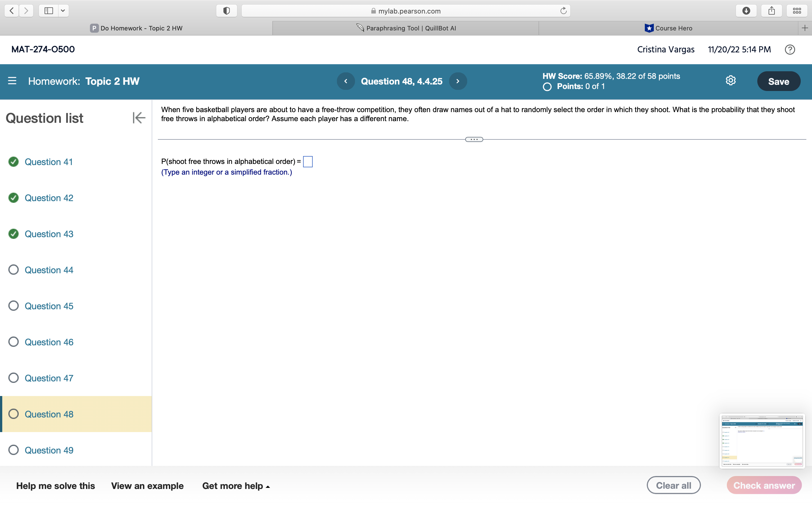
Task: Open Safari downloads icon
Action: (746, 11)
